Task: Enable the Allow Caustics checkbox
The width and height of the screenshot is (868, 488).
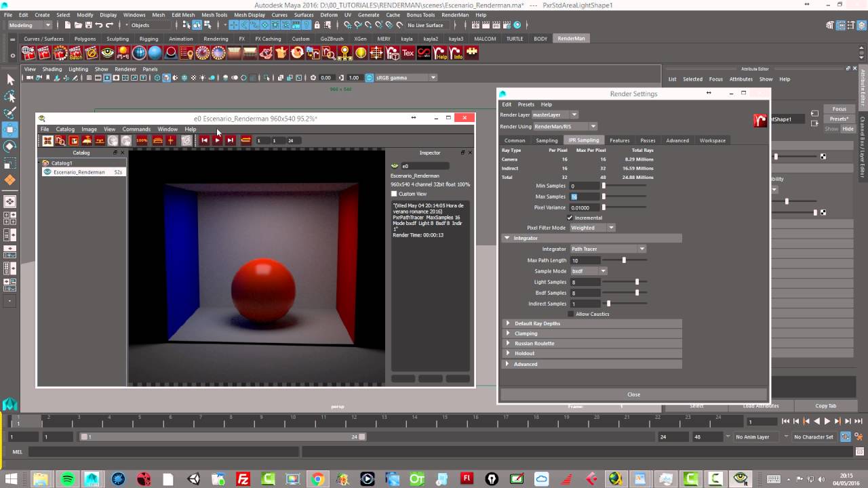Action: click(570, 314)
